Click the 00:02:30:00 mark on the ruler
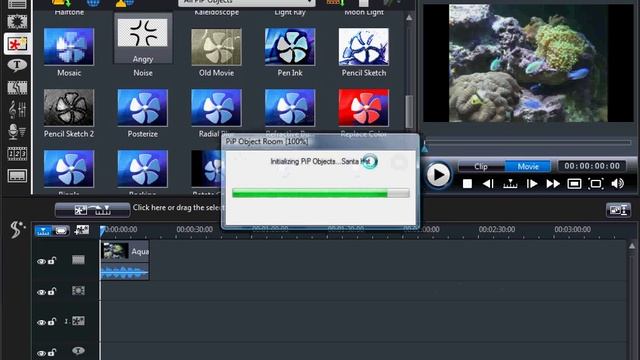The image size is (640, 360). (496, 229)
